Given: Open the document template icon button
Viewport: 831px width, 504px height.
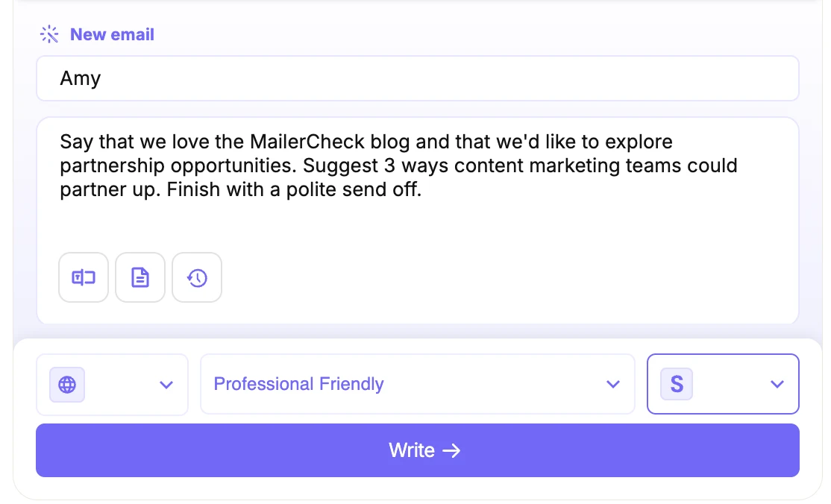Looking at the screenshot, I should click(140, 278).
